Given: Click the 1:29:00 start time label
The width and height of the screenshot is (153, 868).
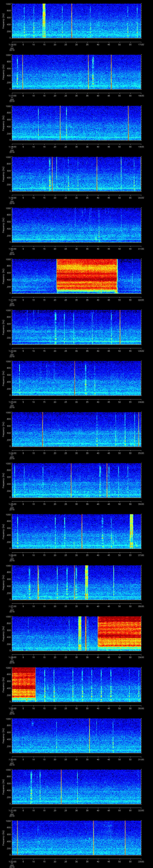Looking at the screenshot, I should coord(12,708).
